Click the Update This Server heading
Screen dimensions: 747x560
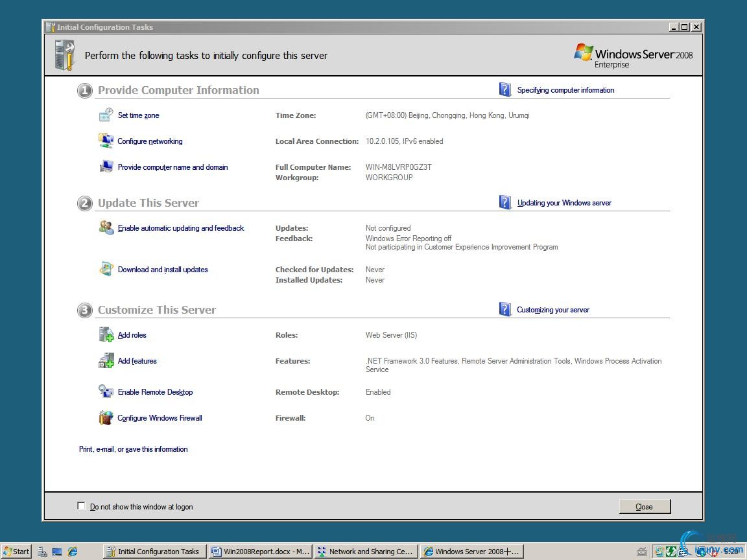pyautogui.click(x=148, y=203)
